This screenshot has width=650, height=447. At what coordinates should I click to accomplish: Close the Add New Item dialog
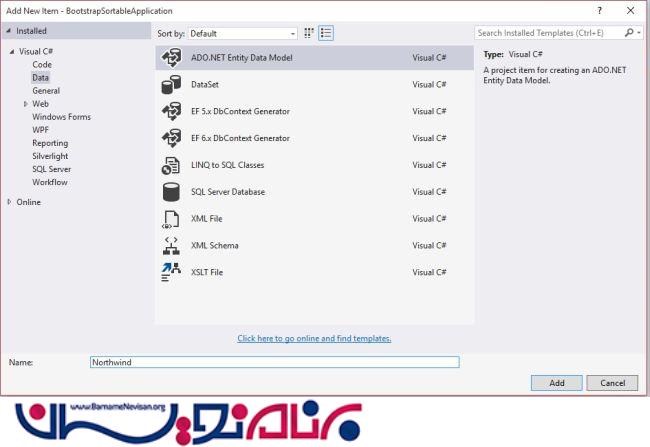tap(631, 11)
